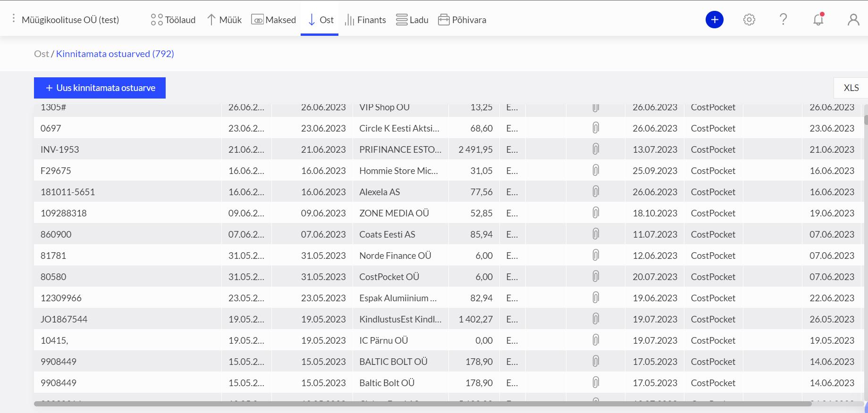Image resolution: width=868 pixels, height=413 pixels.
Task: Open attachment paperclip for Alexela AS row
Action: [x=596, y=191]
